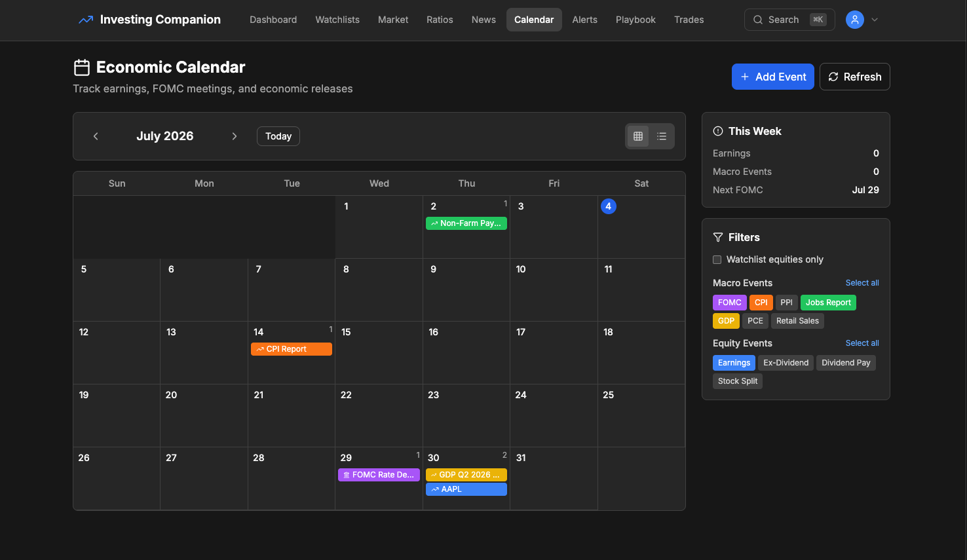Click the Economic Calendar header icon
The image size is (967, 560).
tap(82, 67)
